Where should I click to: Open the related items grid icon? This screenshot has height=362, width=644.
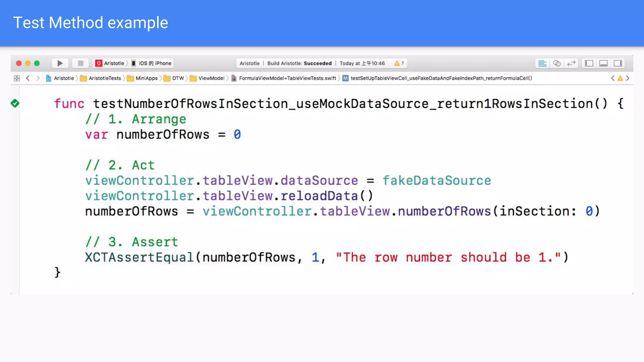tap(17, 78)
